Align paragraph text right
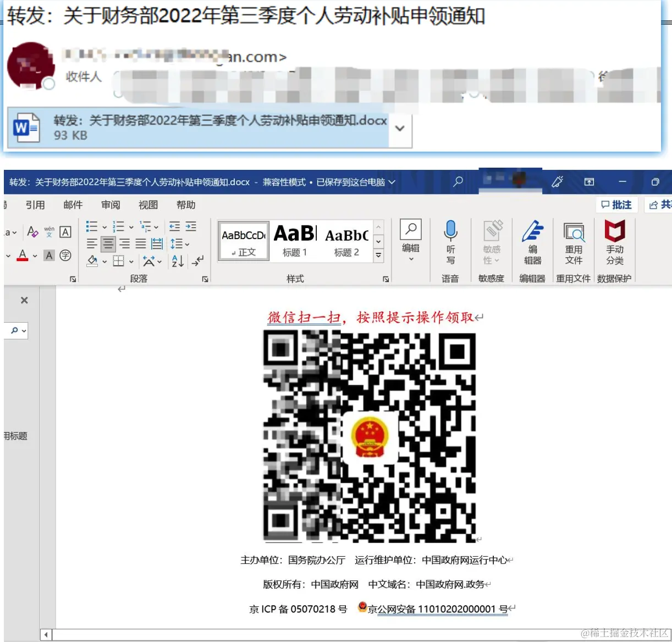672x642 pixels. (x=125, y=243)
